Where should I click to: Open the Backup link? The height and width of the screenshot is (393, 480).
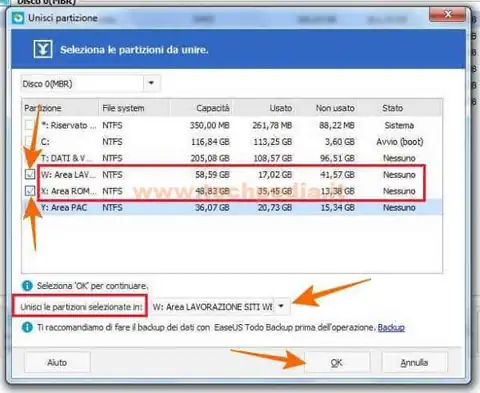tap(391, 328)
